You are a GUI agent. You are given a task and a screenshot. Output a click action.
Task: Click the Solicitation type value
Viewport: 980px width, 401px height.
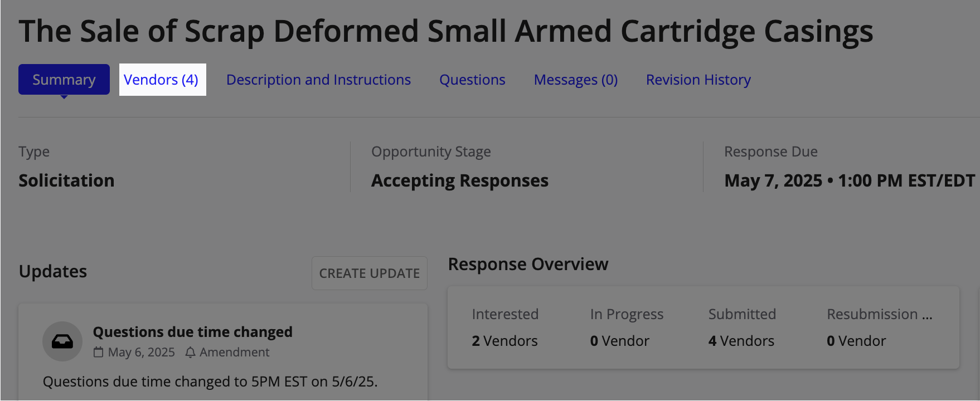coord(66,180)
